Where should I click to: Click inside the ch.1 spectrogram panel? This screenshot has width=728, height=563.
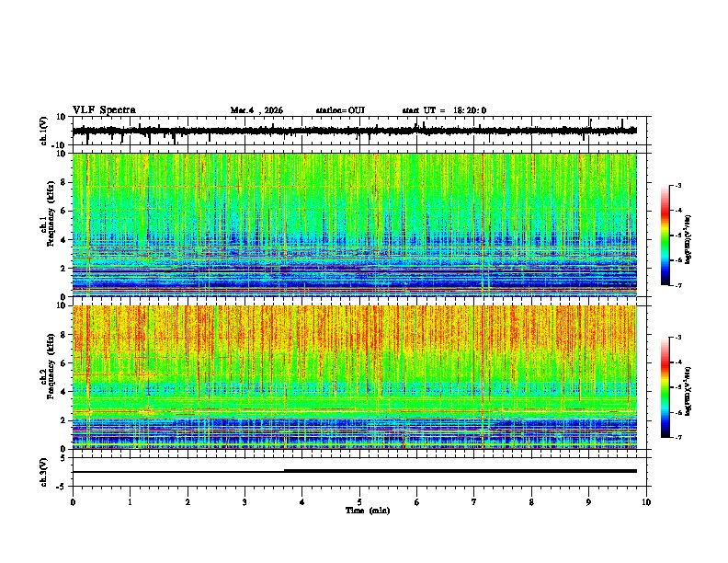tap(354, 224)
